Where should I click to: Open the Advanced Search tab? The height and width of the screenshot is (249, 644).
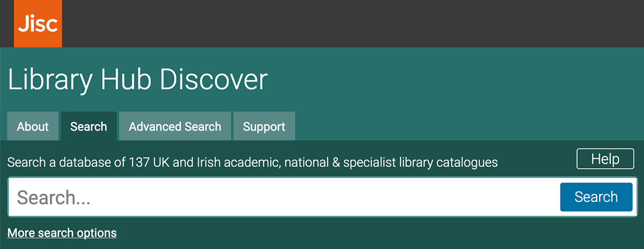click(175, 126)
